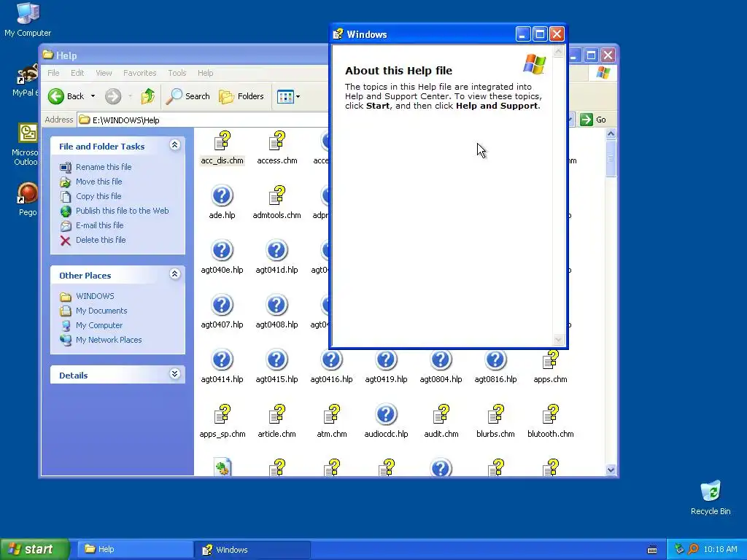Select the blurbs.chm file icon
Image resolution: width=747 pixels, height=560 pixels.
[495, 414]
